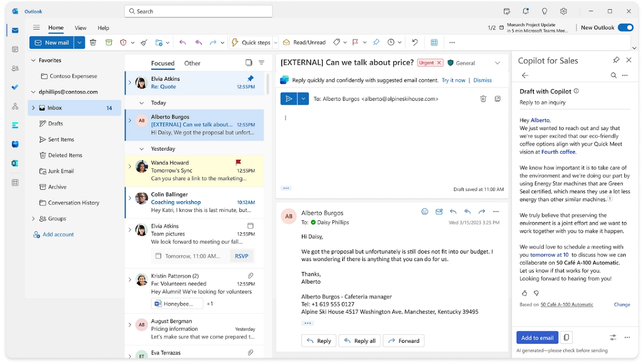RSVP to Elvia Atkins' Team pictures invite

point(242,256)
